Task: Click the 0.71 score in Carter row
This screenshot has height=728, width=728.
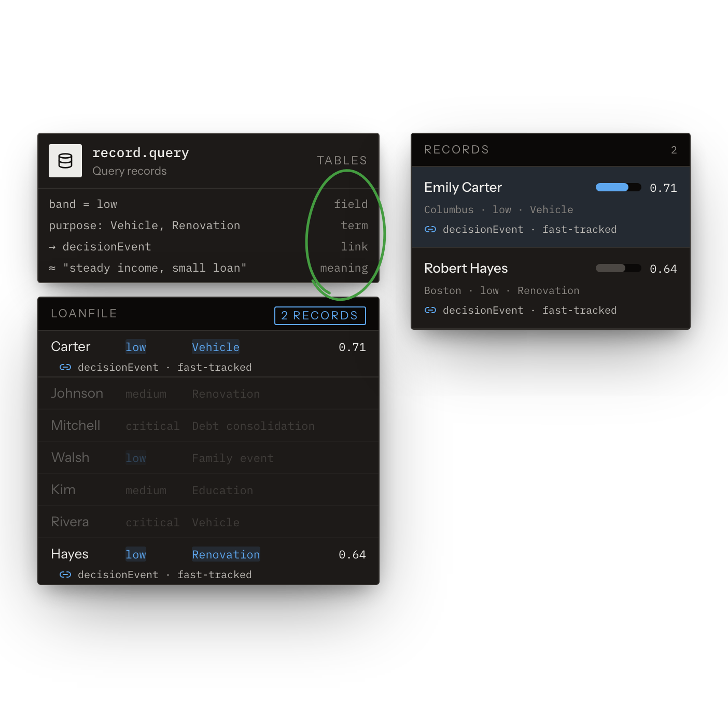Action: click(x=353, y=347)
